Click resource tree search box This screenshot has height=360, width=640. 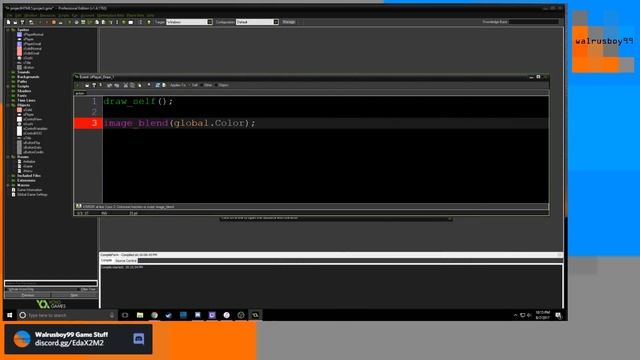coord(51,283)
